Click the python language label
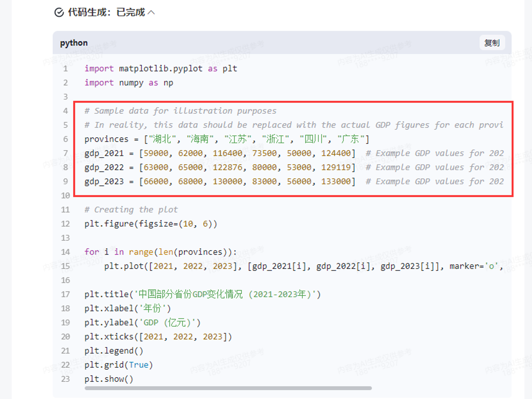This screenshot has height=399, width=532. click(x=74, y=43)
